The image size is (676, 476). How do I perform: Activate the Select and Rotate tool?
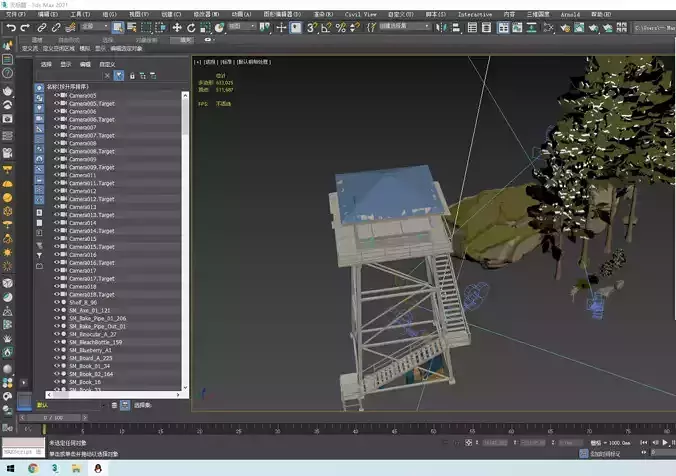(x=191, y=28)
